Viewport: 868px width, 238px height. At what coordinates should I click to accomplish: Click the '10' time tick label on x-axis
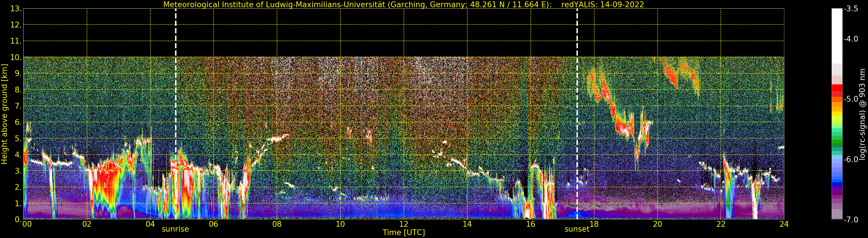(x=340, y=224)
